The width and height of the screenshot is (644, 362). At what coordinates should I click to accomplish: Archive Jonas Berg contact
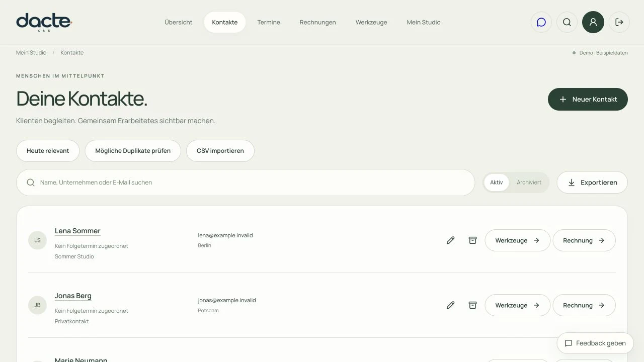tap(472, 305)
